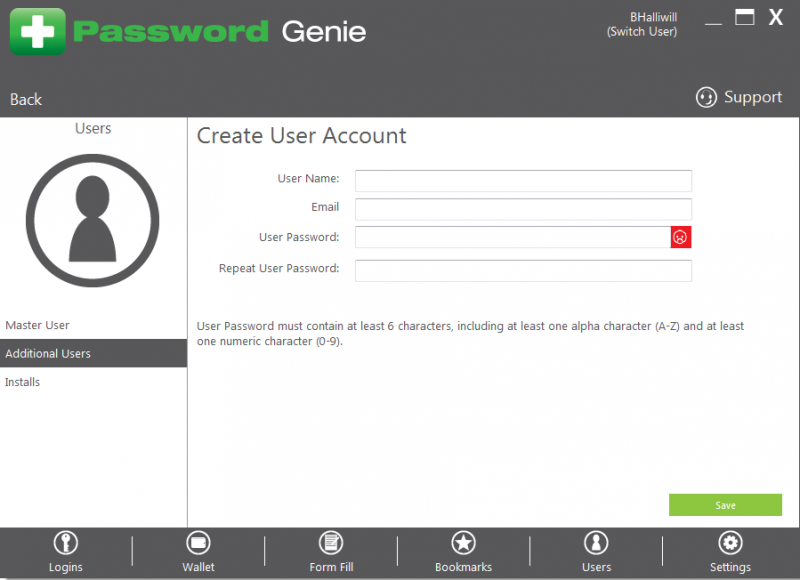Open the Additional Users section
This screenshot has width=800, height=580.
(x=48, y=352)
